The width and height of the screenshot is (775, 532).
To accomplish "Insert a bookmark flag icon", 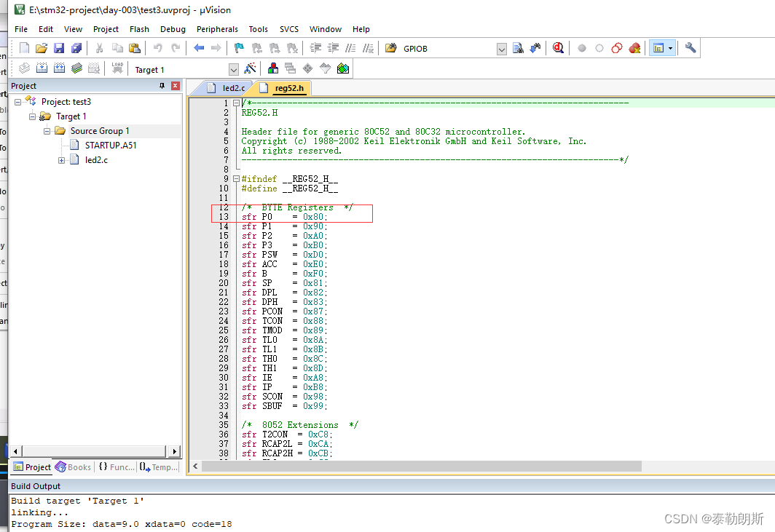I will point(239,48).
